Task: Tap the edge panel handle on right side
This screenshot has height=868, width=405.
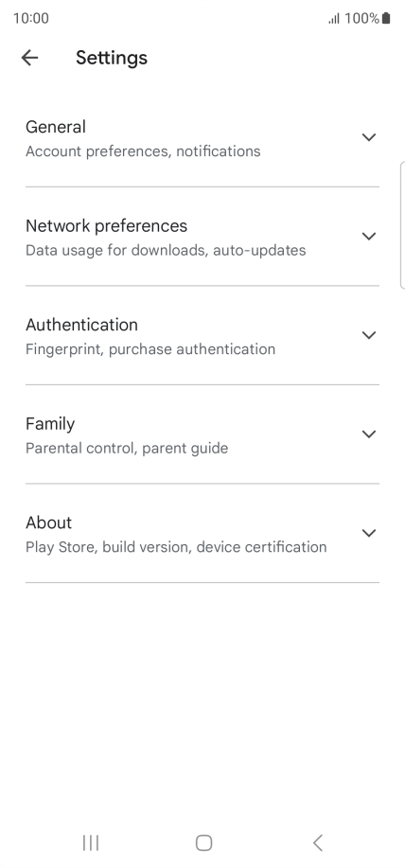Action: [x=401, y=225]
